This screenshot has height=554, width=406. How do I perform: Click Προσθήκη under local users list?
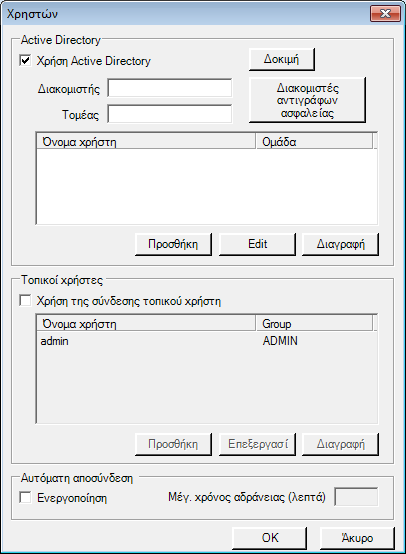[173, 444]
